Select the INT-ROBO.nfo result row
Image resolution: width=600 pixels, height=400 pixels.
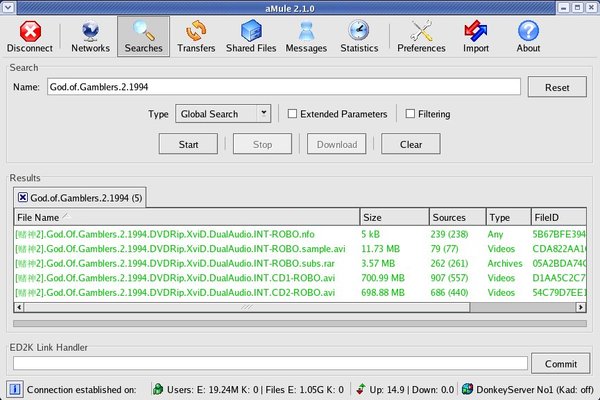click(300, 234)
